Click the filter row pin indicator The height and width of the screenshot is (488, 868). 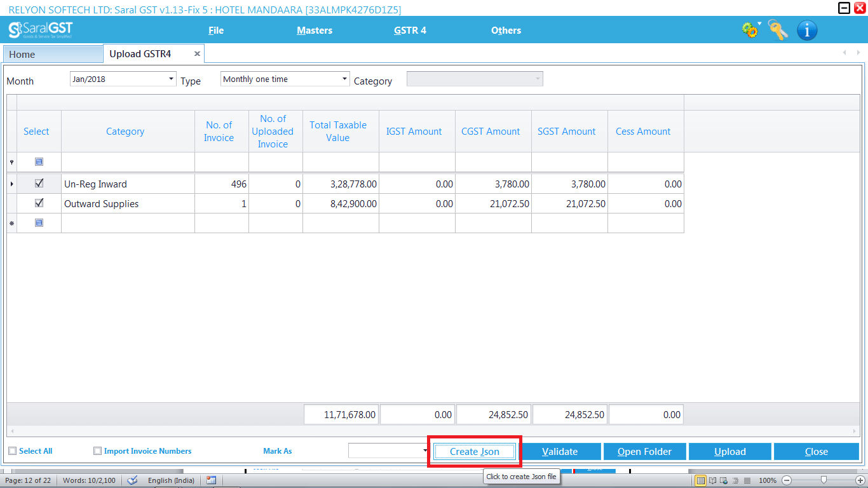[x=11, y=162]
